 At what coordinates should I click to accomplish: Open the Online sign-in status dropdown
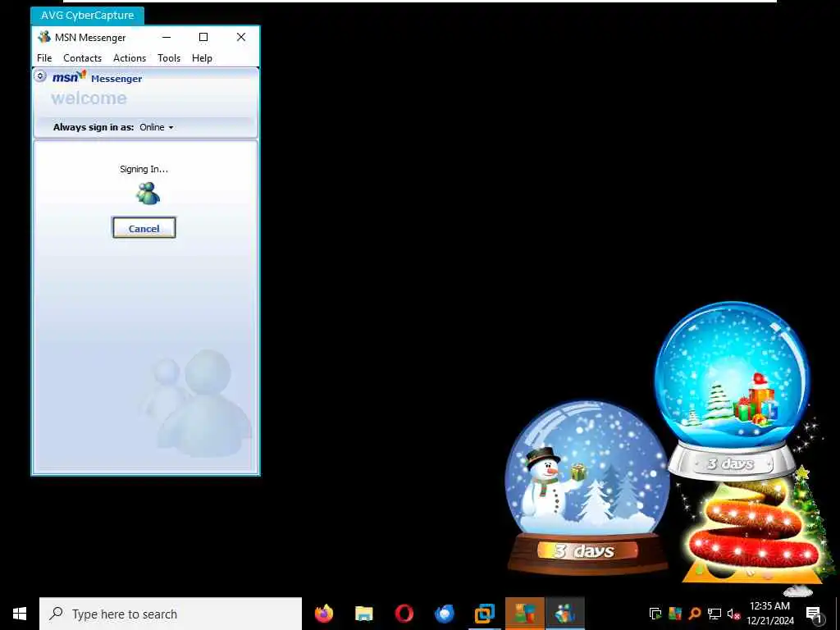point(157,127)
